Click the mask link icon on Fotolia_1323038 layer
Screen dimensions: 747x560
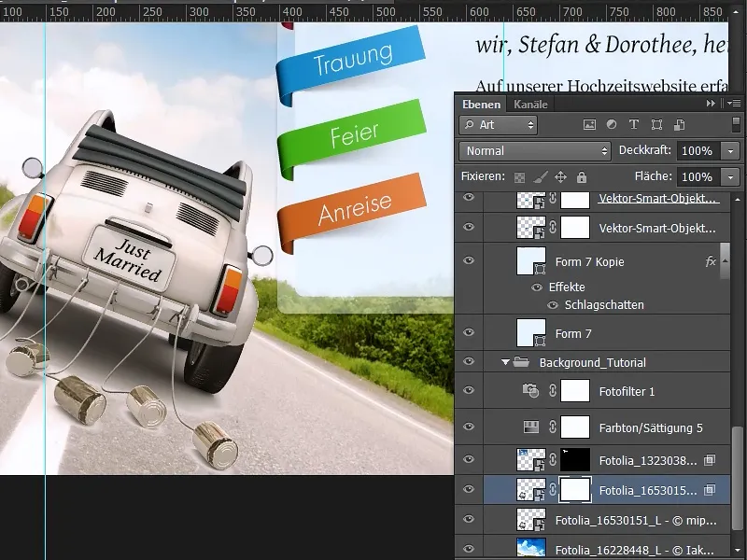click(x=552, y=459)
